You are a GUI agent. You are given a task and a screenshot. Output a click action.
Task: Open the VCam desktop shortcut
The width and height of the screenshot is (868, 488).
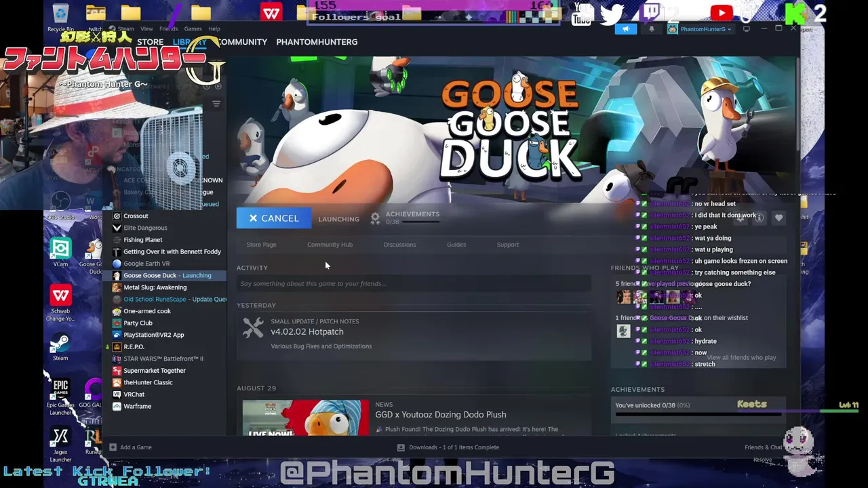click(60, 252)
